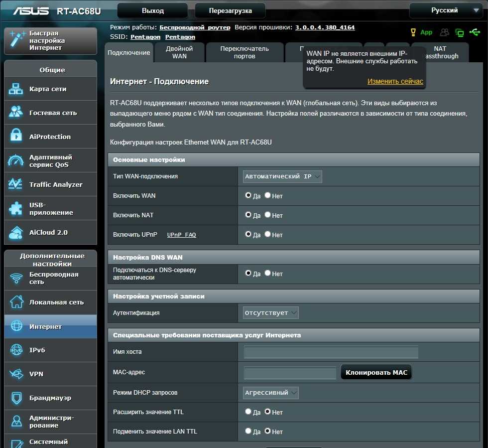
Task: Click the Беспроводная сеть wifi icon
Action: pos(16,278)
